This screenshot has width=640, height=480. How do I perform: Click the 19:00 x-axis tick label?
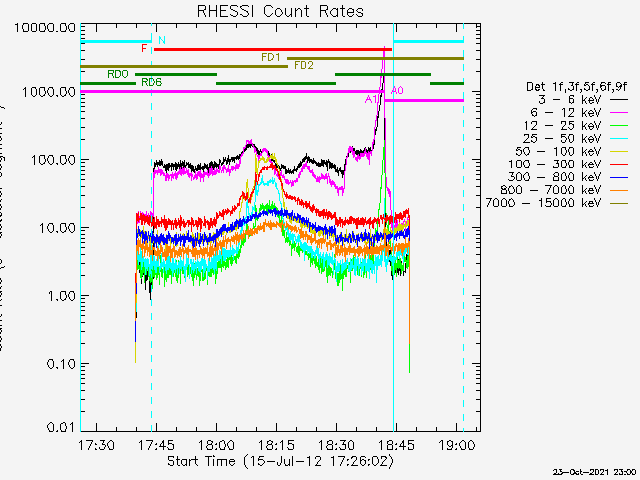(457, 445)
